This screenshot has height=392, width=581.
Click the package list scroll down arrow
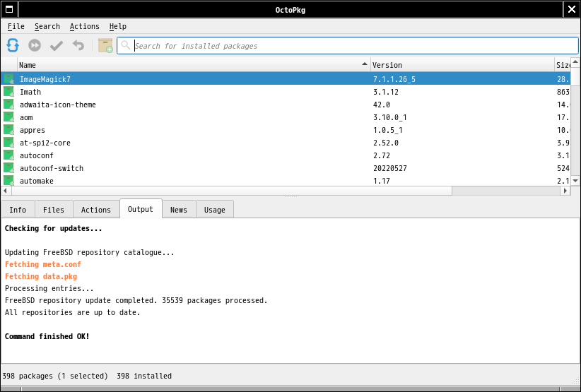(x=575, y=181)
